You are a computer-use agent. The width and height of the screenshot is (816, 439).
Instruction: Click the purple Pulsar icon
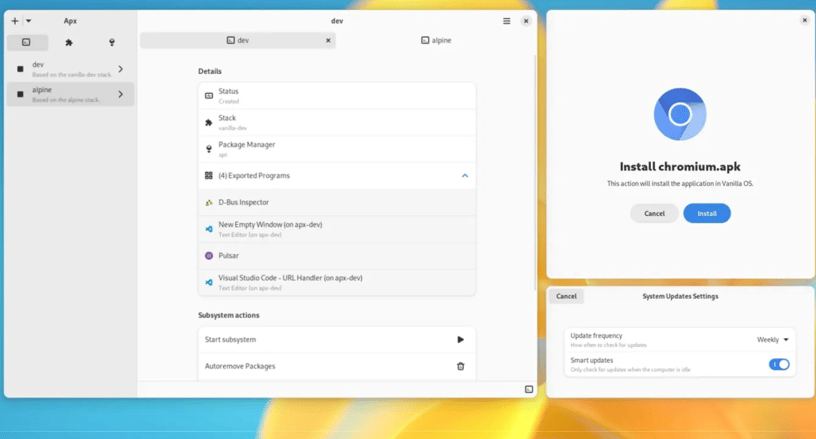209,255
